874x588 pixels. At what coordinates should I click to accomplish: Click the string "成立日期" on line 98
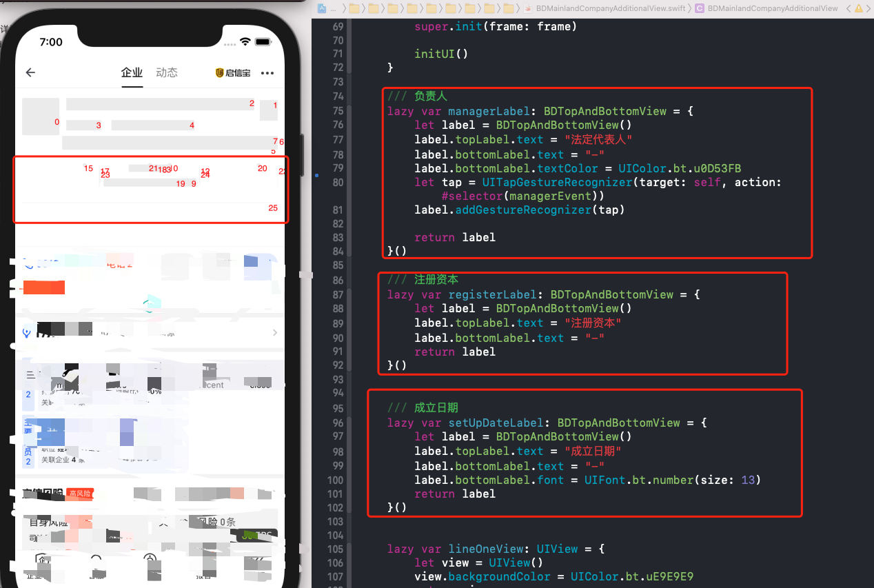pyautogui.click(x=591, y=452)
